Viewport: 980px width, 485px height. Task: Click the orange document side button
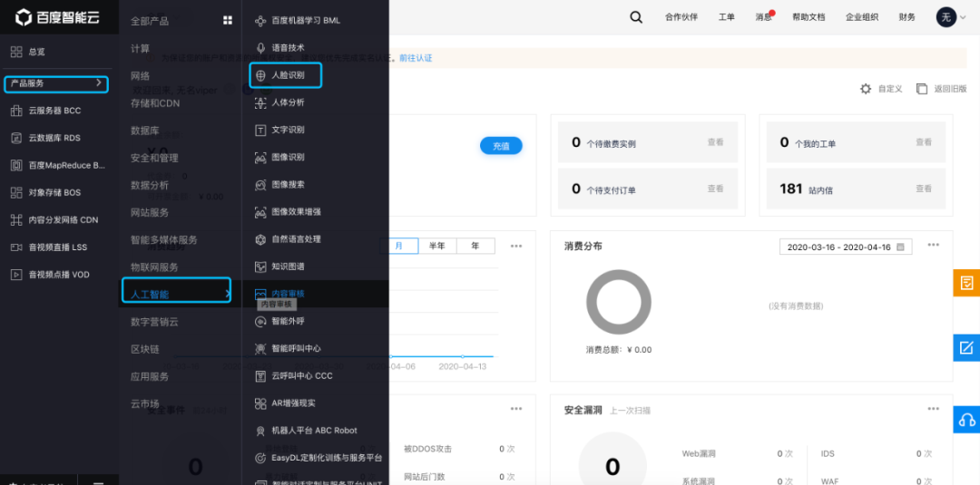point(966,283)
